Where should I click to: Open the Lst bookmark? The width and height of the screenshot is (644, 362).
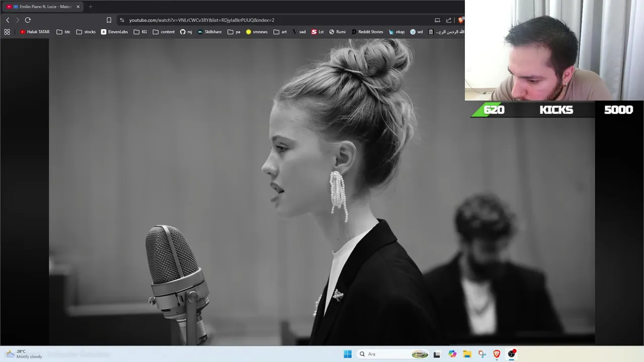point(317,32)
